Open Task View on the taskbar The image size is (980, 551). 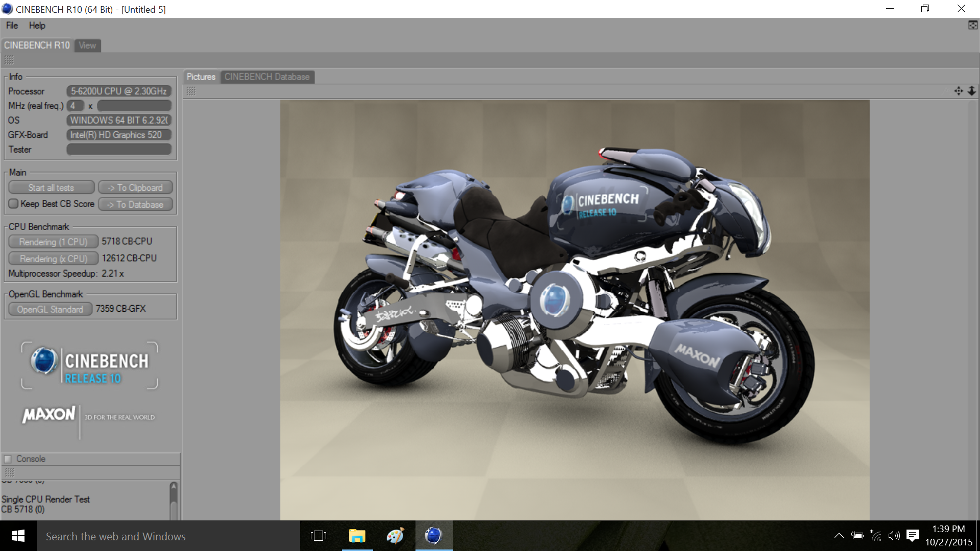coord(318,536)
